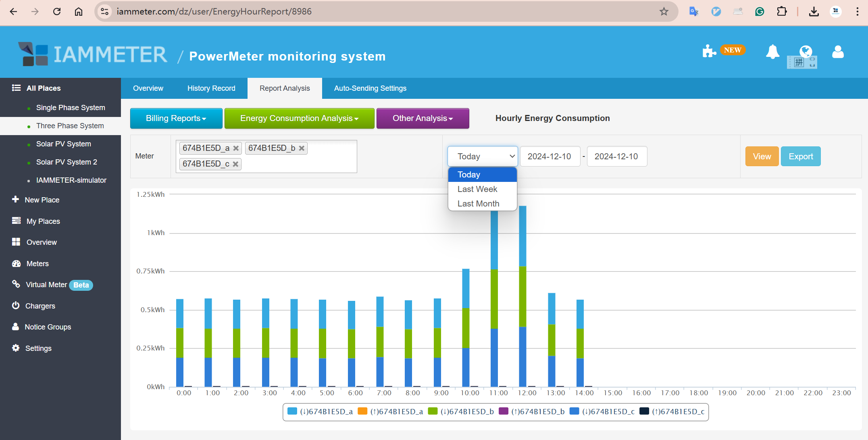This screenshot has height=440, width=868.
Task: Open the browser home page
Action: point(79,11)
